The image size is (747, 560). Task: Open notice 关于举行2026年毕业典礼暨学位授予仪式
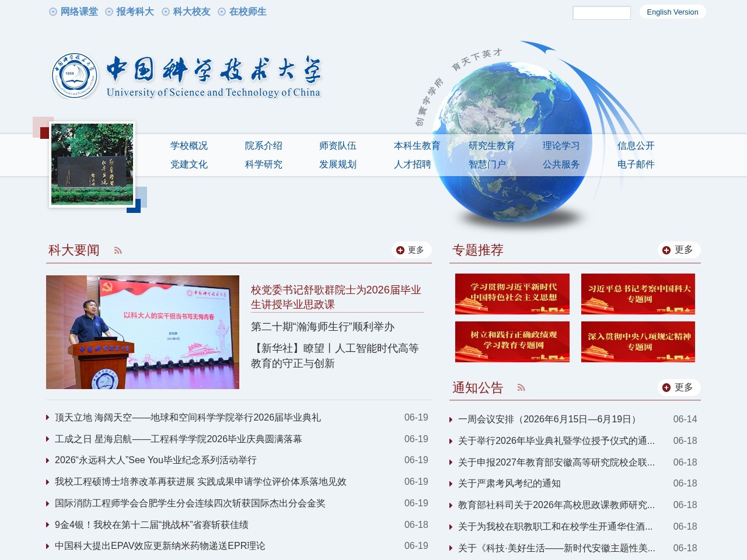[x=557, y=441]
